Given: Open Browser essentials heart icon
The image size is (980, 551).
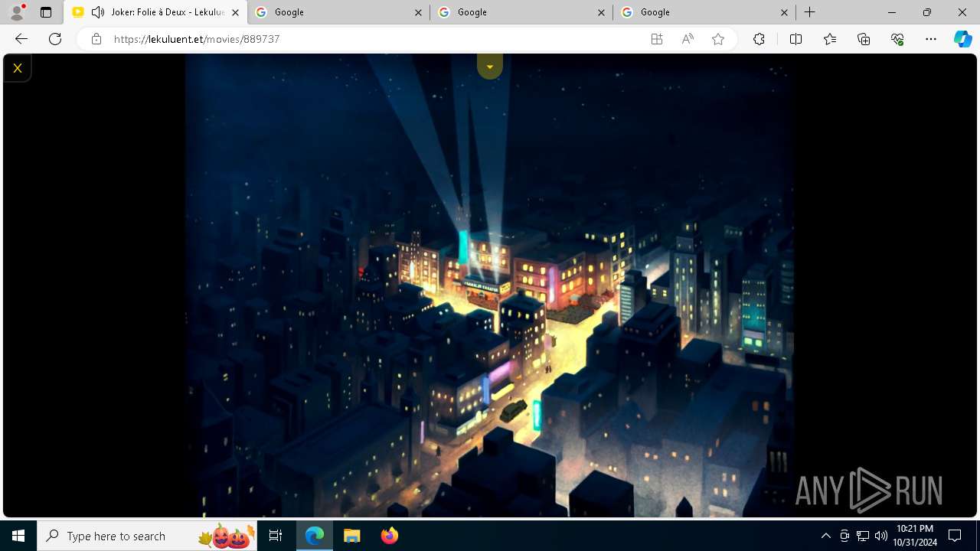Looking at the screenshot, I should click(897, 39).
